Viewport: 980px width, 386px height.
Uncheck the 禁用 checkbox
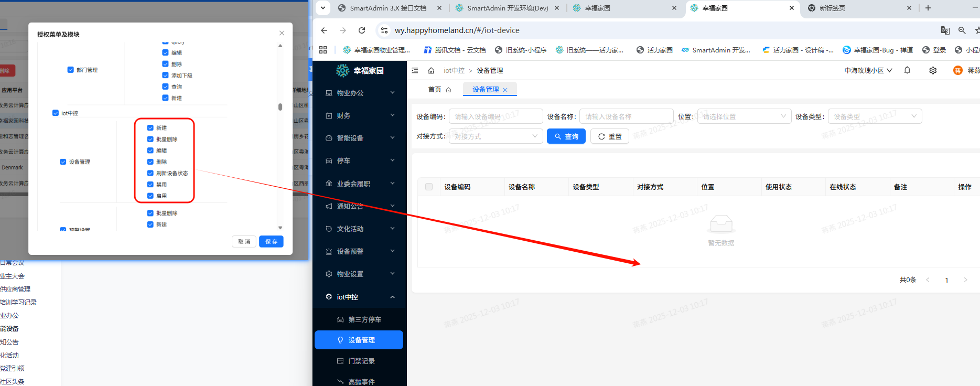[x=150, y=185]
